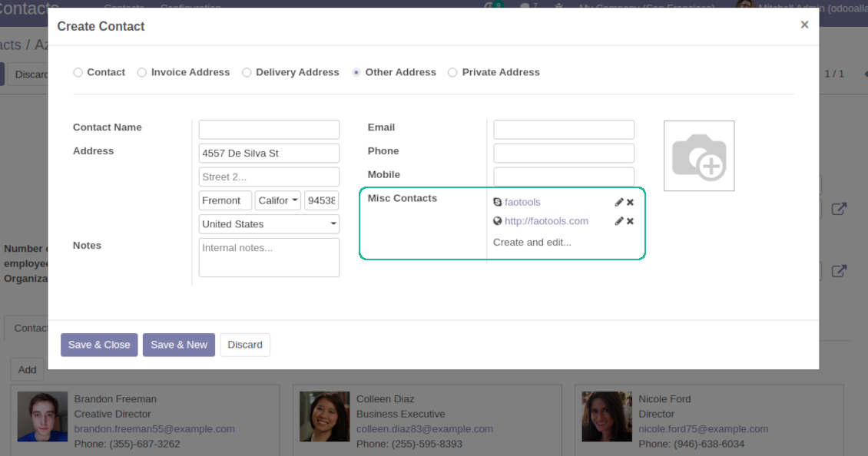Click the camera add-photo placeholder
This screenshot has height=456, width=868.
[699, 156]
